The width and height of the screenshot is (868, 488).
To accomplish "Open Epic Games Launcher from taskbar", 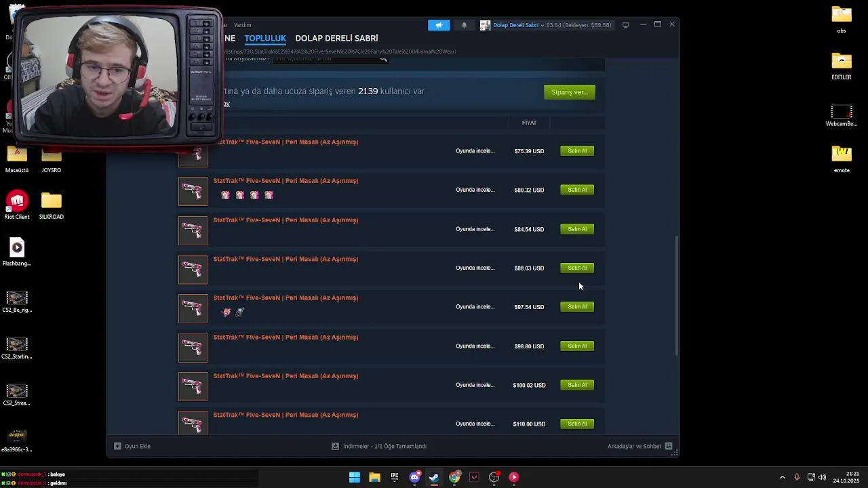I will click(395, 477).
